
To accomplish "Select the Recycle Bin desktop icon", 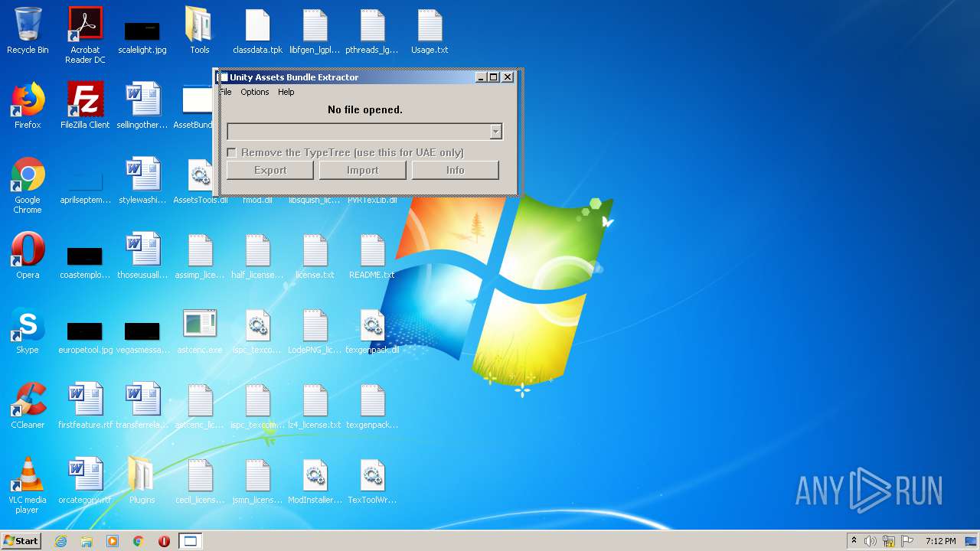I will coord(28,31).
